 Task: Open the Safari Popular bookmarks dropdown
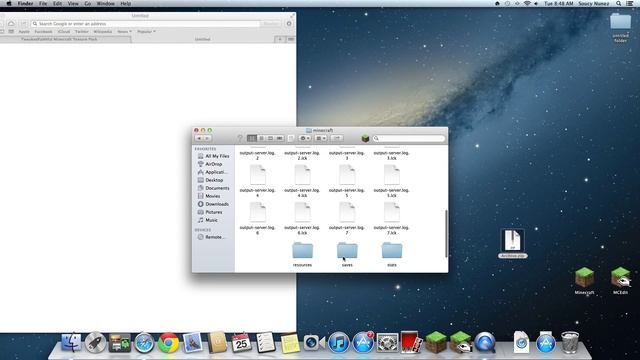click(x=146, y=31)
